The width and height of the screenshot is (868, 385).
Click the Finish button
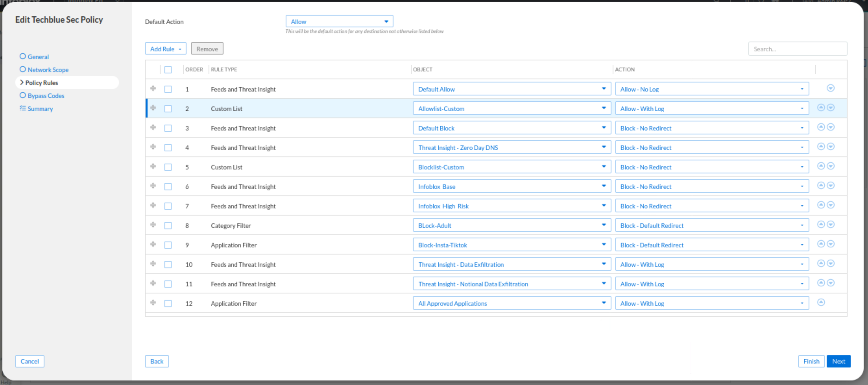(x=811, y=361)
